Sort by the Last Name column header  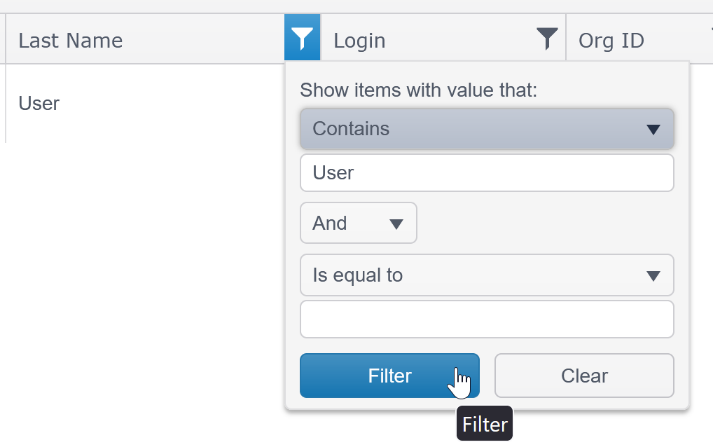[x=70, y=40]
